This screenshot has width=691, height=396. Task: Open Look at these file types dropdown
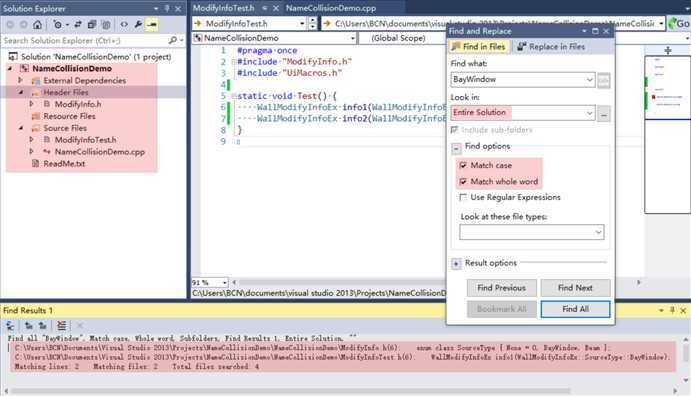coord(598,232)
